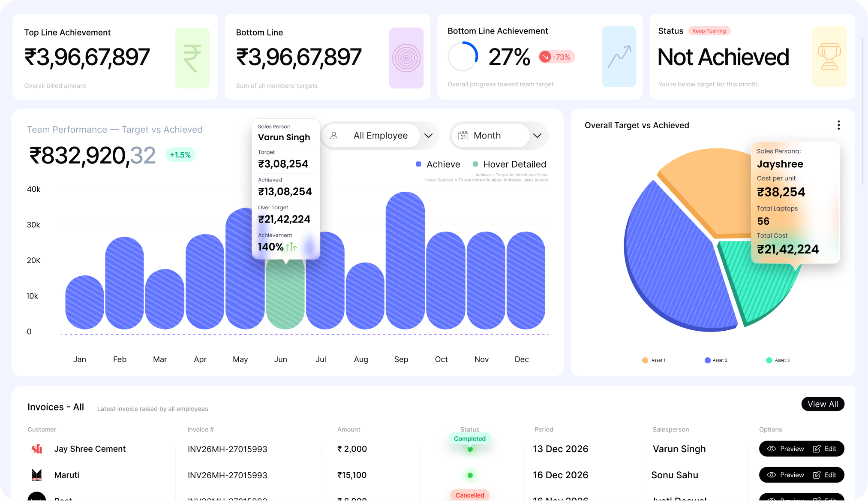Select the November bar in chart
Image resolution: width=868 pixels, height=501 pixels.
pos(486,281)
